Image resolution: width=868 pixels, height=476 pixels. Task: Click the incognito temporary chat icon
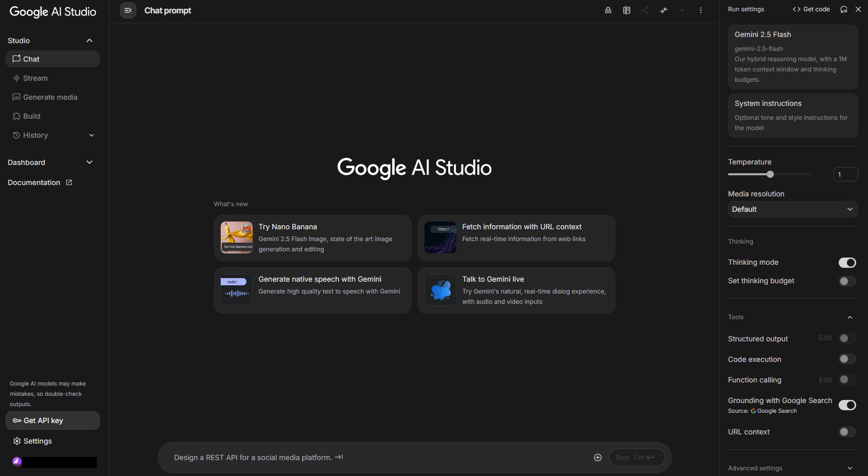point(608,10)
